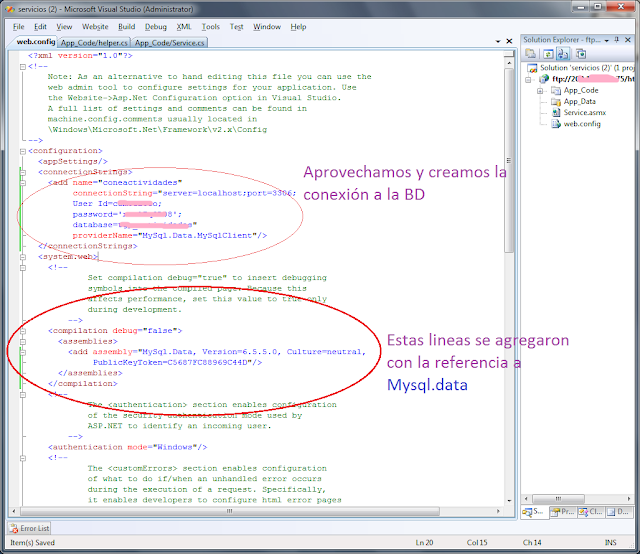Click Solution Explorer horizontal scrollbar thumb
The width and height of the screenshot is (640, 554).
[x=558, y=498]
